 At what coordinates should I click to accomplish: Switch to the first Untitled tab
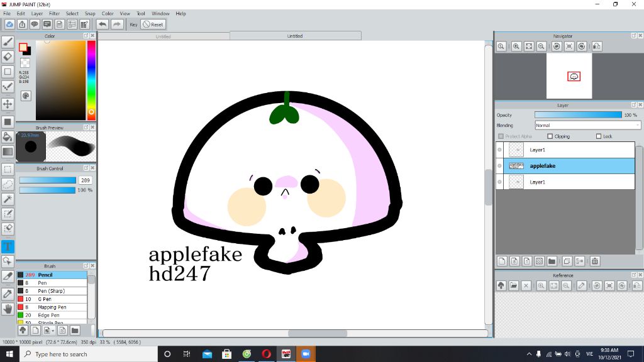(x=164, y=36)
